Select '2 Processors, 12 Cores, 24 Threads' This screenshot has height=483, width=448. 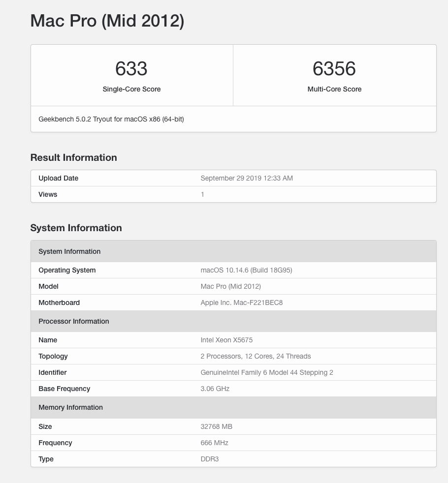(256, 357)
